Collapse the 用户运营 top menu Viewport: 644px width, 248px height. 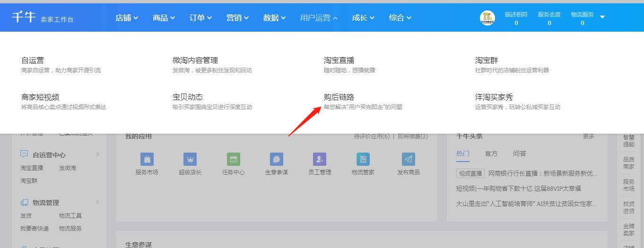(x=319, y=18)
